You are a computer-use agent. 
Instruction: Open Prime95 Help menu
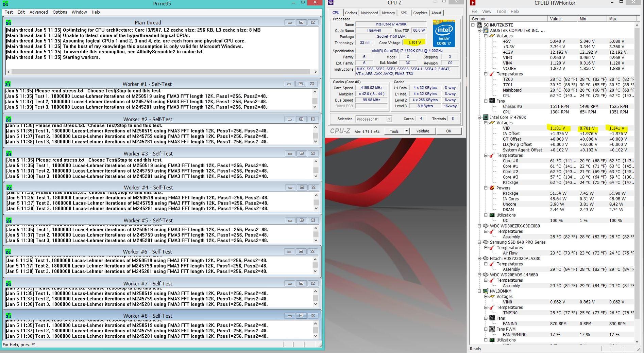[96, 12]
